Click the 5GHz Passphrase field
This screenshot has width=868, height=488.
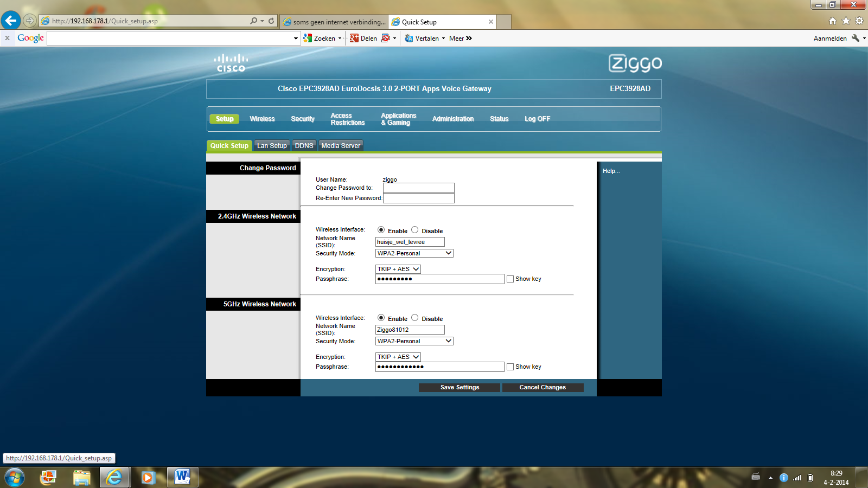(440, 367)
